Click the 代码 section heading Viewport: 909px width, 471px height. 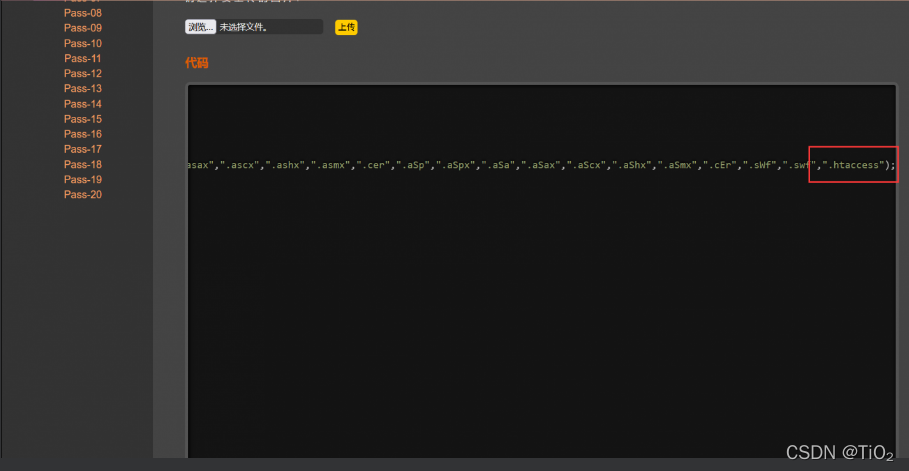(x=197, y=63)
